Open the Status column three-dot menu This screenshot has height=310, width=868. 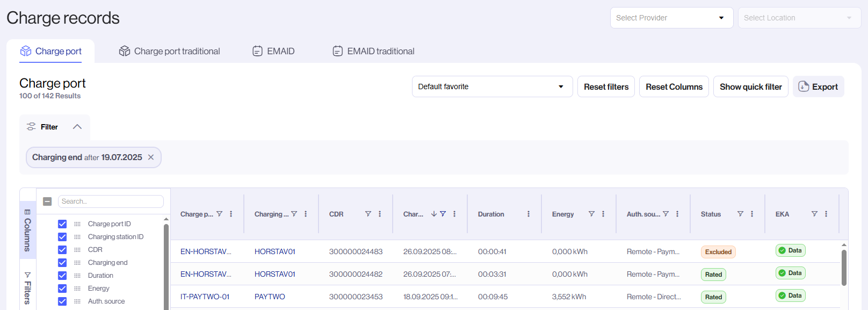pyautogui.click(x=752, y=214)
